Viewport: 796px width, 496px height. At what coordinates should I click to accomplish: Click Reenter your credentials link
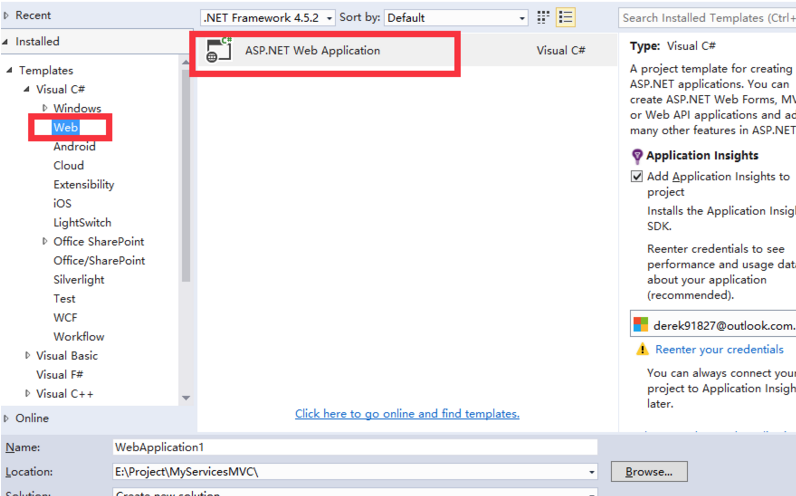click(719, 349)
